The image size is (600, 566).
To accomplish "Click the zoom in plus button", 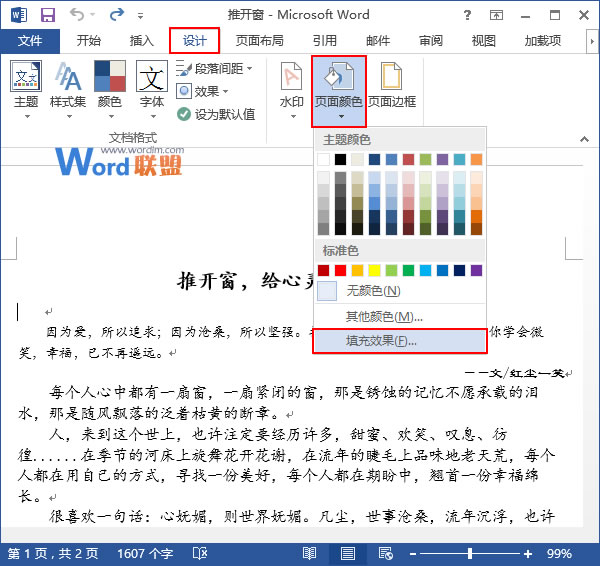I will click(x=528, y=554).
